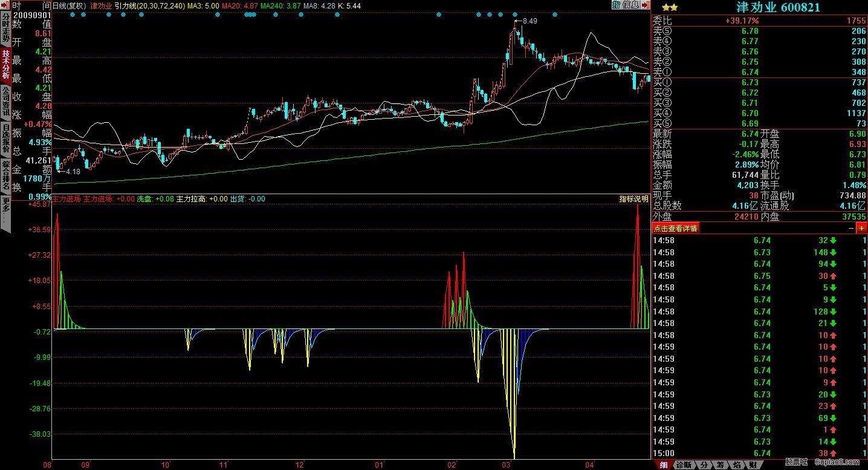
Task: Click the up arrow on the 15:00 tick row
Action: (833, 453)
